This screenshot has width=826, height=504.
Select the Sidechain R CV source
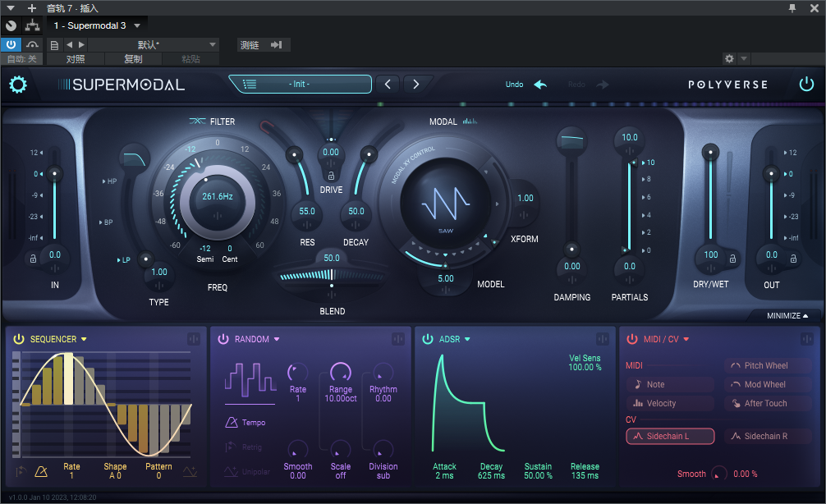768,436
